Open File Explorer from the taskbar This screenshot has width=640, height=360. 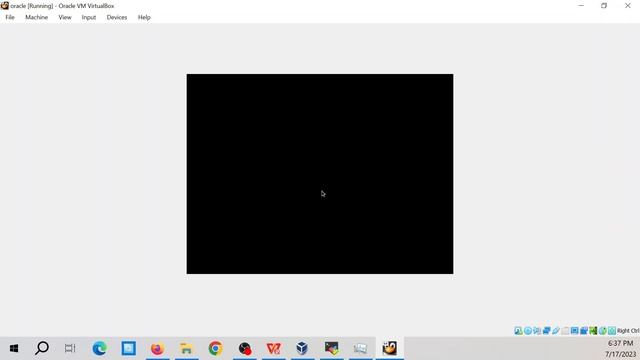point(186,349)
